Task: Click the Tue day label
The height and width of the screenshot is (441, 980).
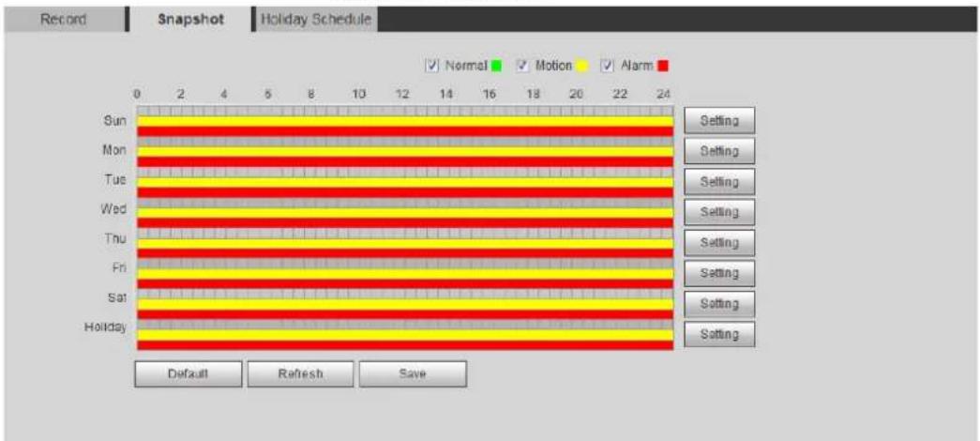Action: point(117,179)
